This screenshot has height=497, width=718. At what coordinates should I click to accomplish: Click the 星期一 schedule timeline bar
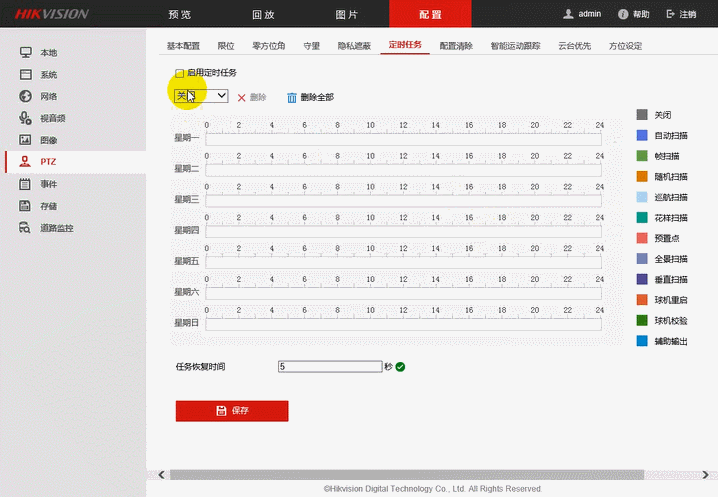coord(403,139)
